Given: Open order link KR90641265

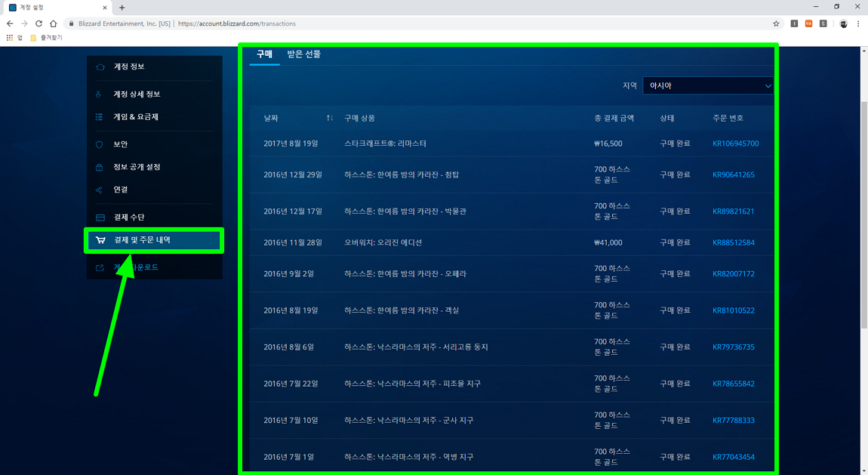Looking at the screenshot, I should tap(734, 174).
